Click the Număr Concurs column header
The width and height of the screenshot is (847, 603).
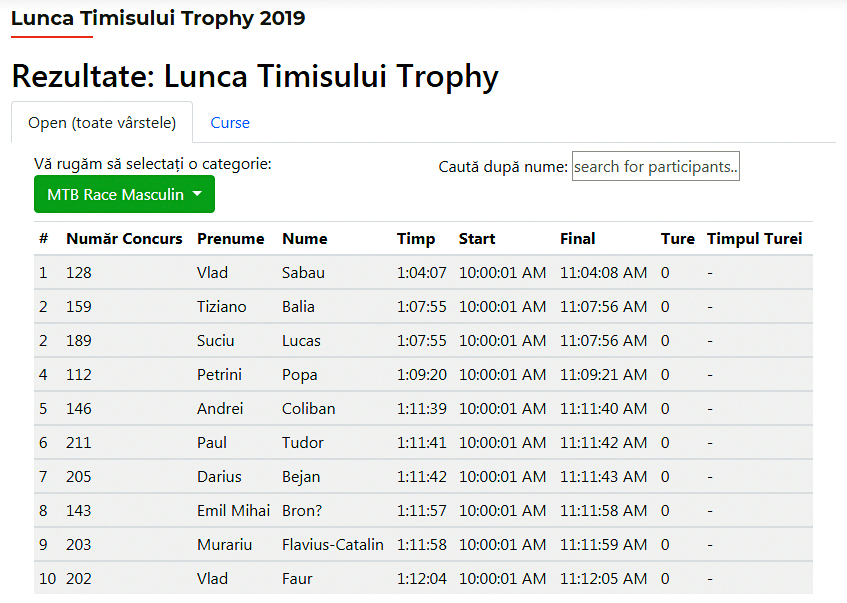tap(124, 239)
